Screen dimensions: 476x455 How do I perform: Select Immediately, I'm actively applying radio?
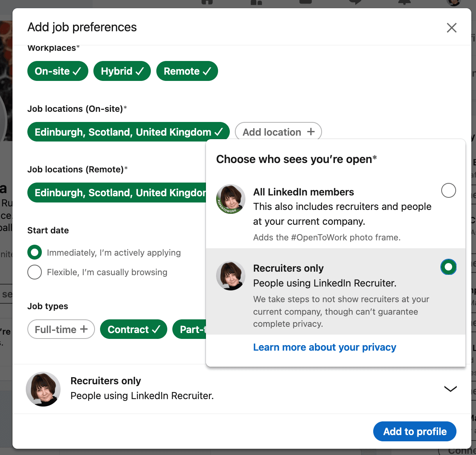pyautogui.click(x=34, y=253)
